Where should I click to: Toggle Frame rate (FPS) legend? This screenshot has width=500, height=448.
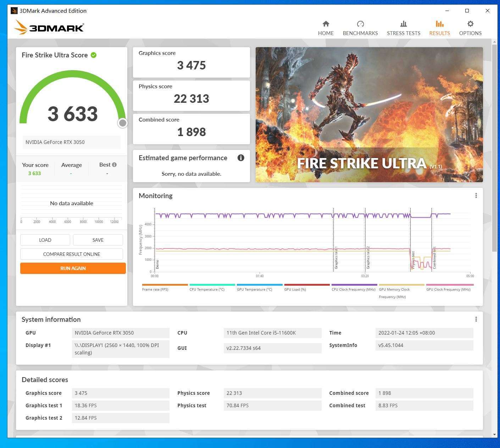click(165, 287)
